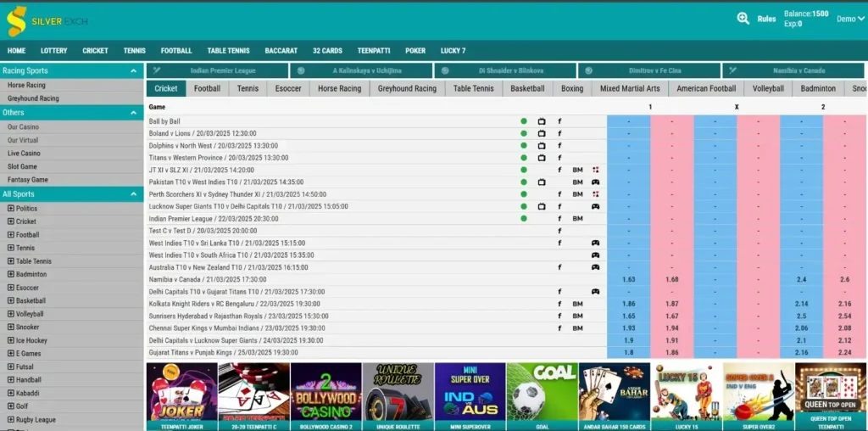Expand the Ice Hockey tree node
Screen dimensions: 868x431
10,340
